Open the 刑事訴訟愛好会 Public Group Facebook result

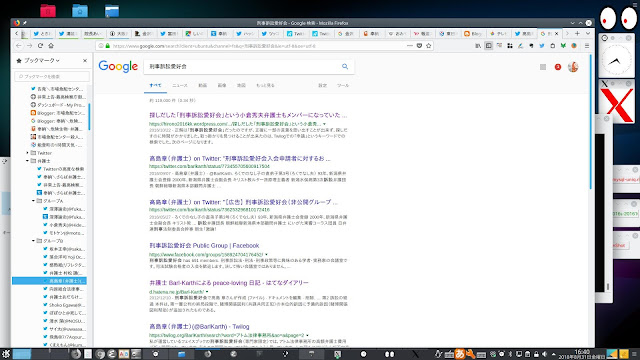204,245
